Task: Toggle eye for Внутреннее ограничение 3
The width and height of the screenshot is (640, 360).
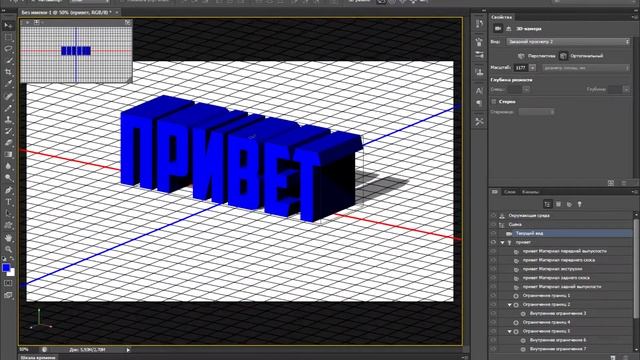Action: (493, 313)
